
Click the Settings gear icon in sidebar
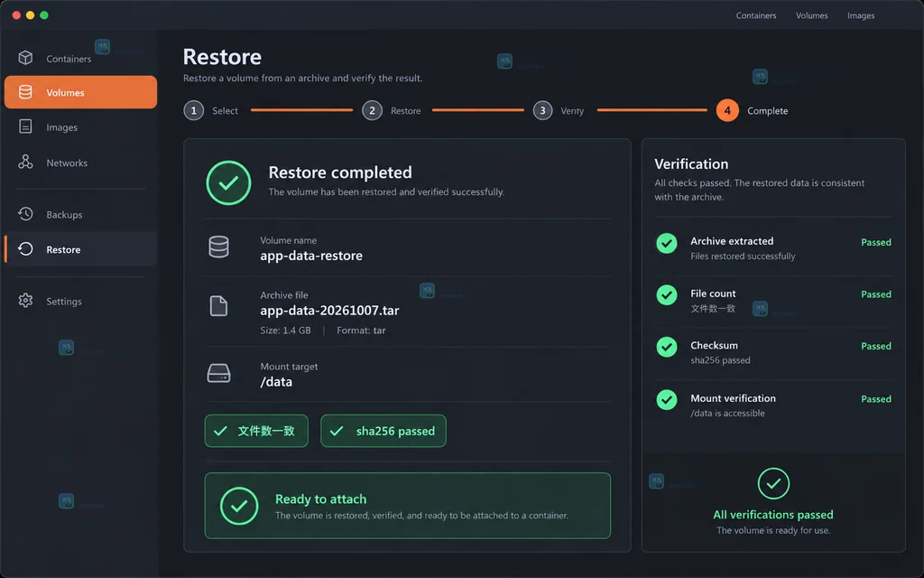click(25, 301)
